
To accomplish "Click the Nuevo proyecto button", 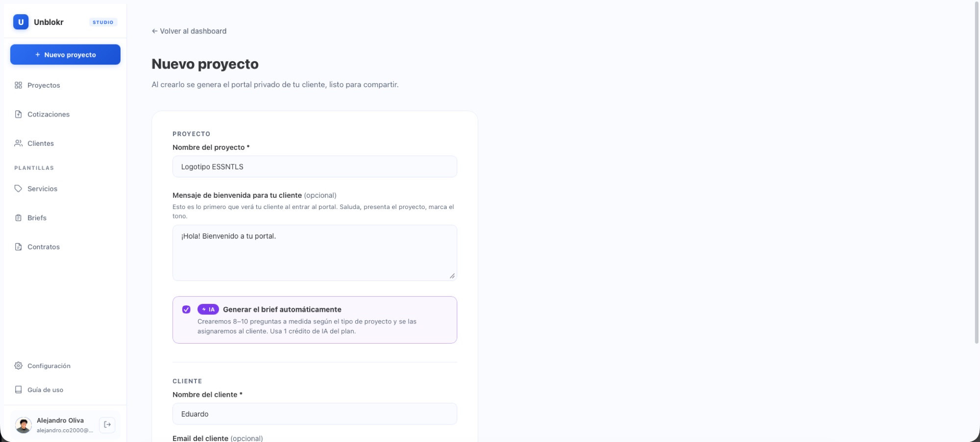I will (65, 54).
